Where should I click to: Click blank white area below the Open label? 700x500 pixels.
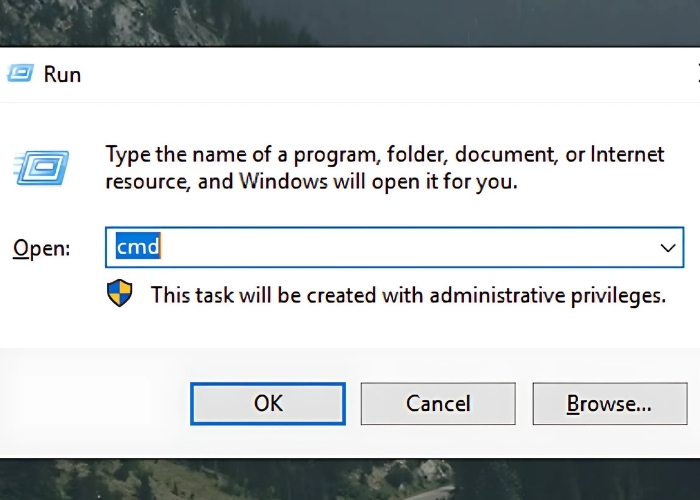click(x=45, y=310)
